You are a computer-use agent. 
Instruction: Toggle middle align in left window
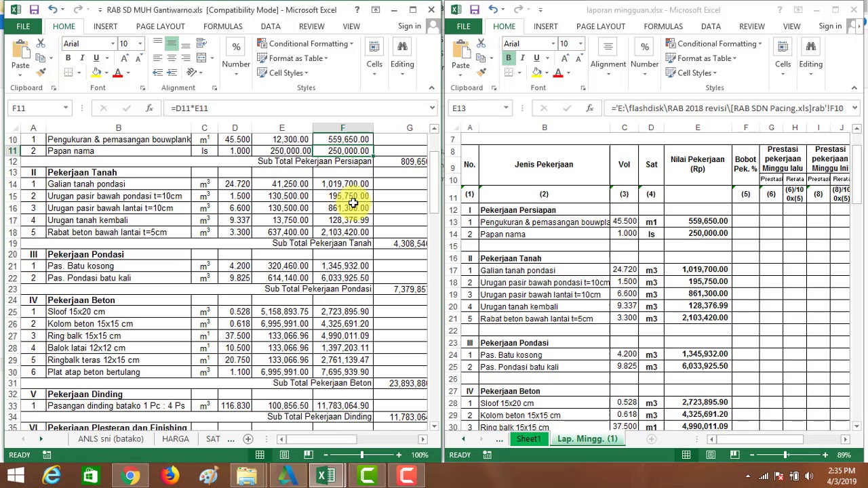coord(172,43)
